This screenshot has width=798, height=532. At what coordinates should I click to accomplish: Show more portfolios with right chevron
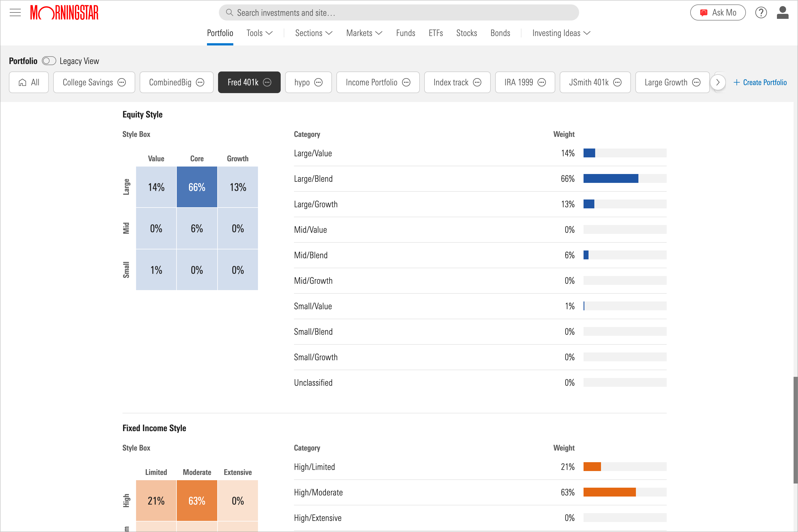718,83
